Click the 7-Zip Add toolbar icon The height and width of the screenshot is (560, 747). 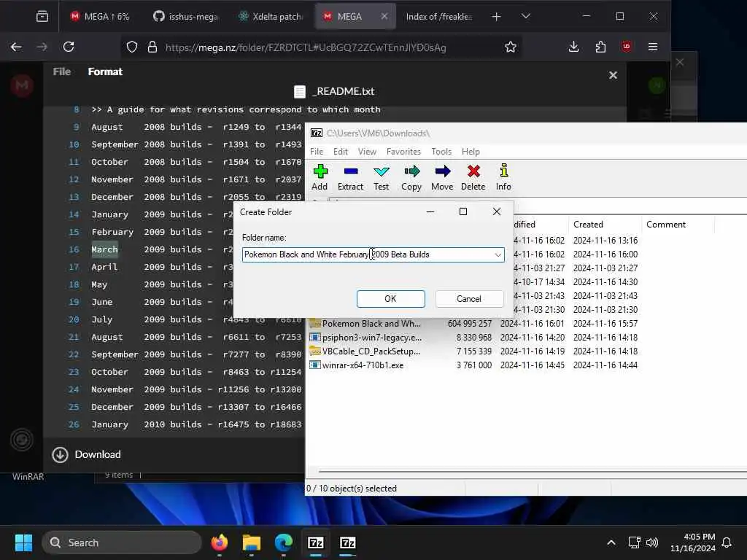pyautogui.click(x=320, y=176)
